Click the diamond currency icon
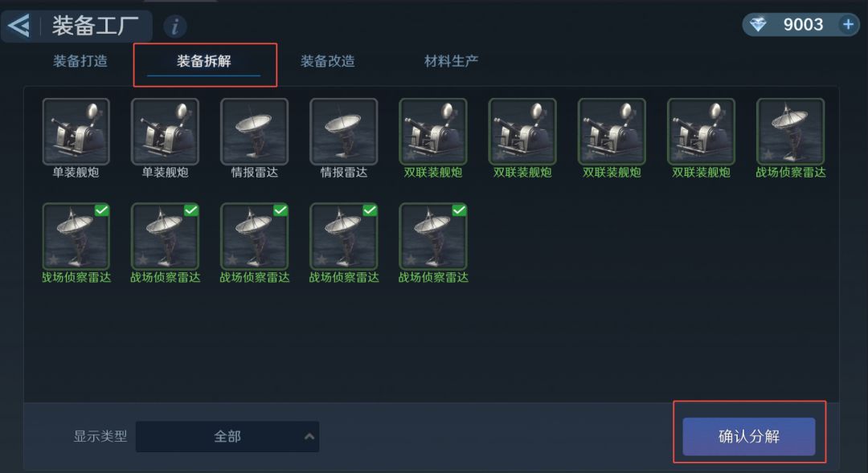The width and height of the screenshot is (868, 473). coord(758,24)
